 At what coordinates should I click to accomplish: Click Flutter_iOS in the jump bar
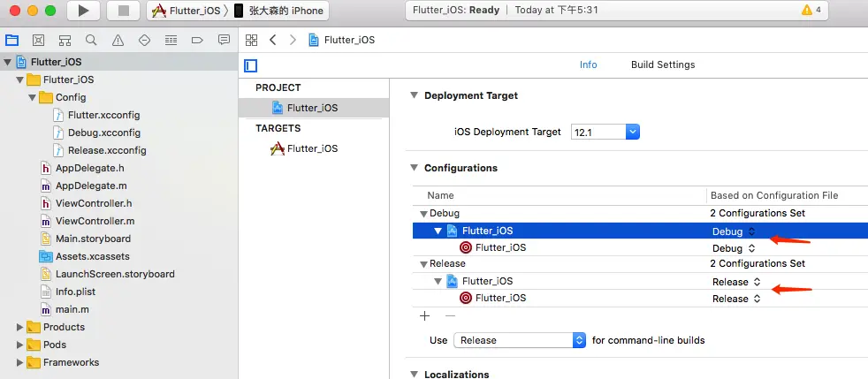click(x=342, y=40)
